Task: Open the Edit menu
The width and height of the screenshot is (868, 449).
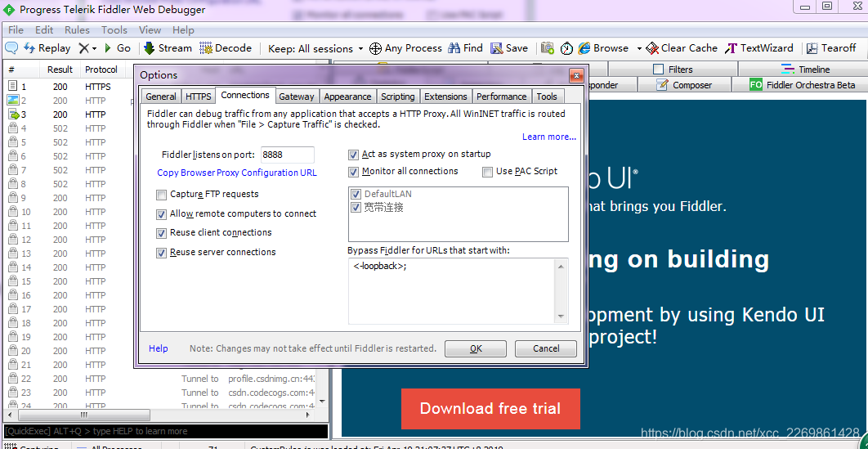Action: coord(44,30)
